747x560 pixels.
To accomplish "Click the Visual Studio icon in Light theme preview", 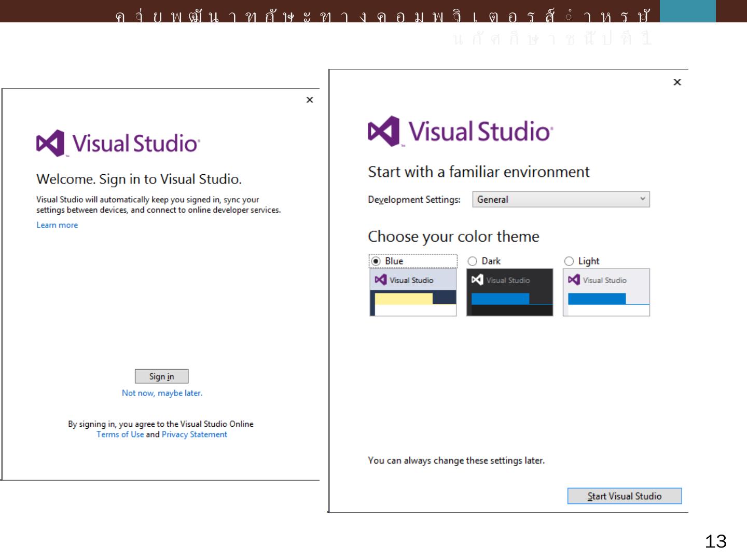I will 574,280.
